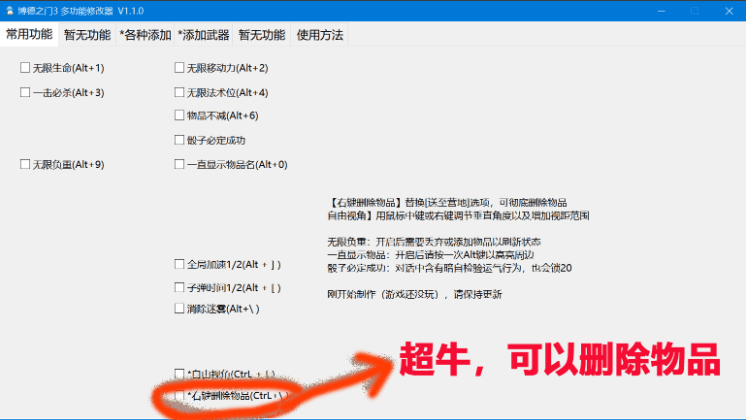Image resolution: width=746 pixels, height=420 pixels.
Task: Click the disabled maximize button
Action: point(695,10)
